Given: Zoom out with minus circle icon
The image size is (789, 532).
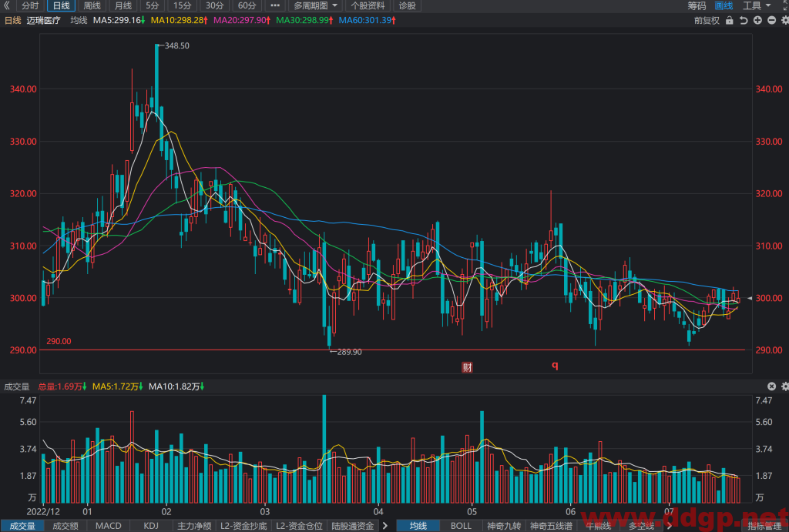Looking at the screenshot, I should click(771, 21).
